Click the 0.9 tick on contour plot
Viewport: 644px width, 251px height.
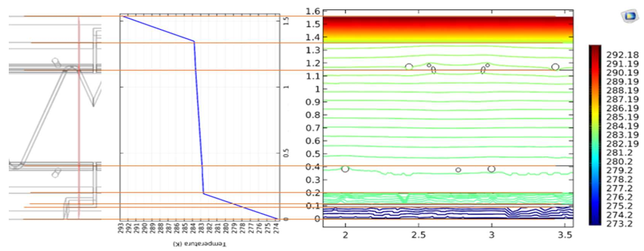(313, 102)
